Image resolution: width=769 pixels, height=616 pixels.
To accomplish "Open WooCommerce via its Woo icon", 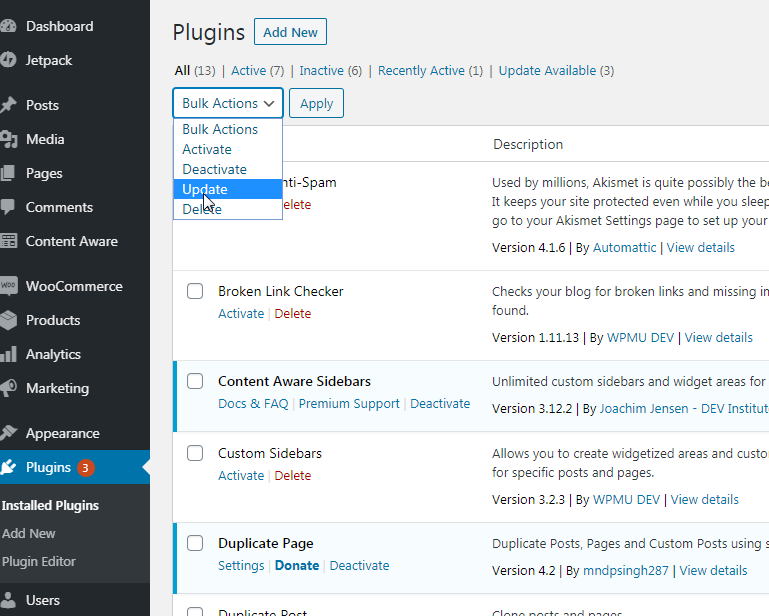I will (x=8, y=286).
